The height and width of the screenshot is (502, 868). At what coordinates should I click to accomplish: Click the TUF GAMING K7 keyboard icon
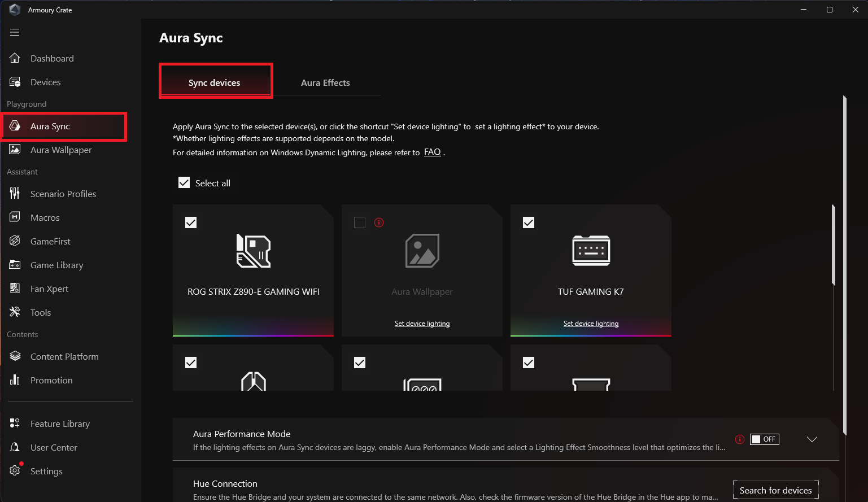point(591,251)
